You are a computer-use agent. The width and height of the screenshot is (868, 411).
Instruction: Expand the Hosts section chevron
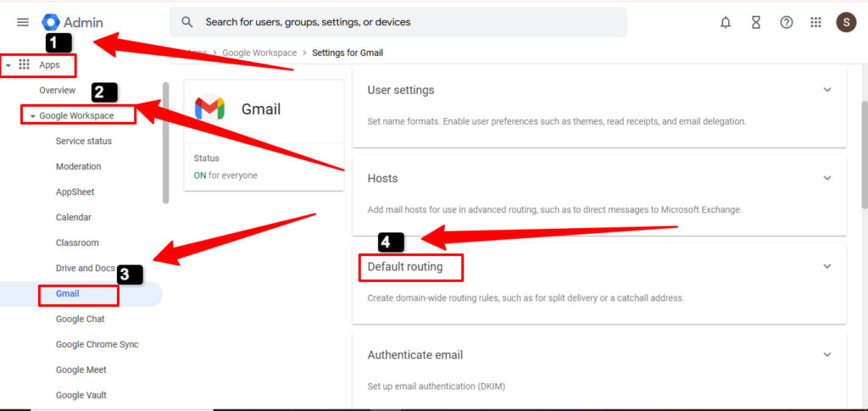[x=827, y=178]
